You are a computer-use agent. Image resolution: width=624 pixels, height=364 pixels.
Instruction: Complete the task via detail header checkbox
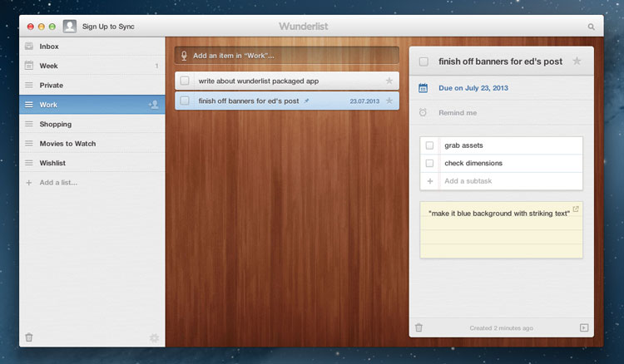[x=424, y=61]
